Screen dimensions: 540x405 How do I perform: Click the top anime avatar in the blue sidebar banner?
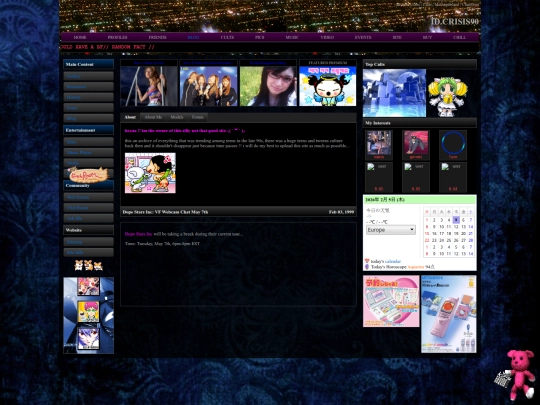89,286
